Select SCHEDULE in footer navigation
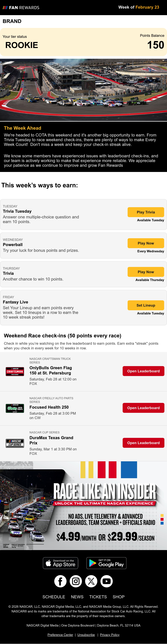This screenshot has height=644, width=167. 54,597
